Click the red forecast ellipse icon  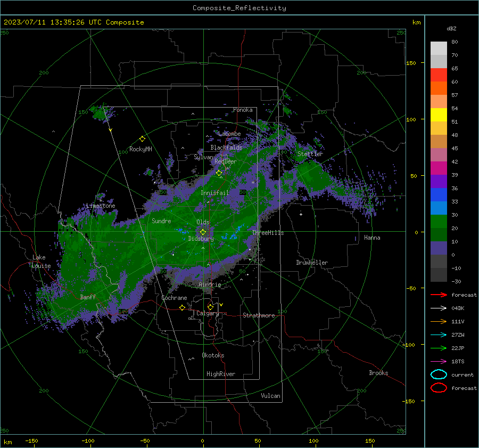[x=439, y=388]
